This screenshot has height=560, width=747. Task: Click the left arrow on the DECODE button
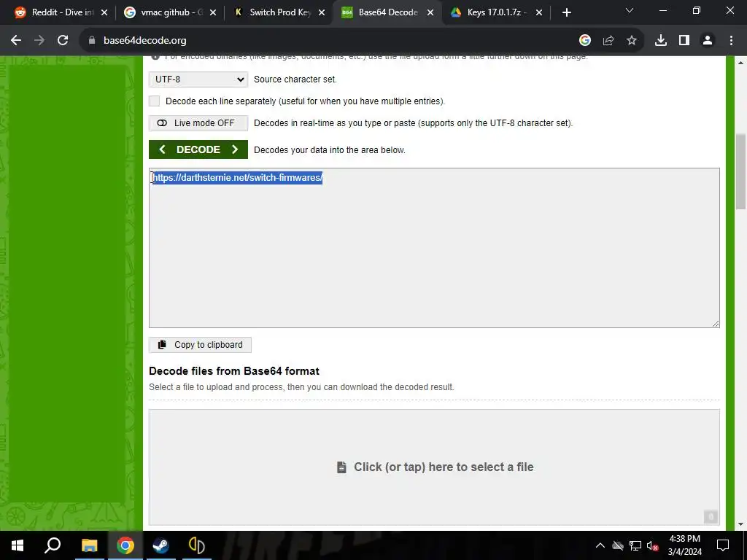[162, 149]
